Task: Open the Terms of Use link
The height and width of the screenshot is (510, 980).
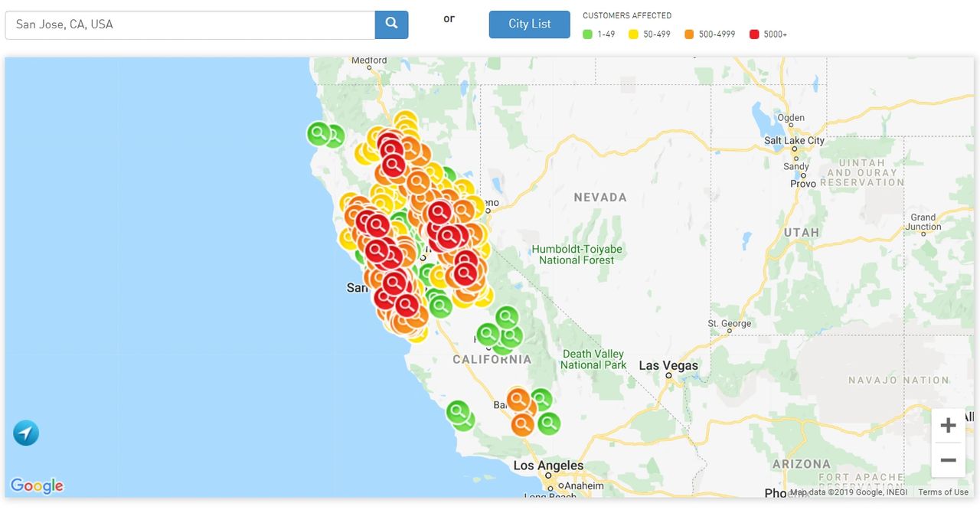Action: (x=942, y=492)
